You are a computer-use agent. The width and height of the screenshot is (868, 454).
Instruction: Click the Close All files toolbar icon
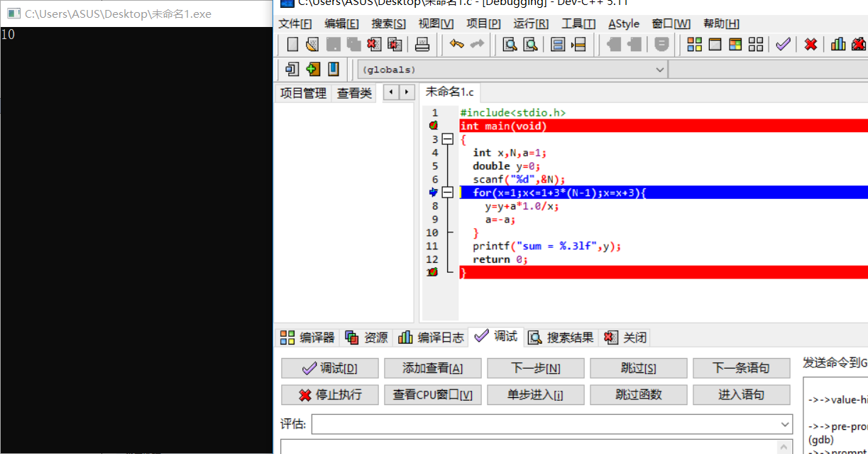tap(395, 45)
